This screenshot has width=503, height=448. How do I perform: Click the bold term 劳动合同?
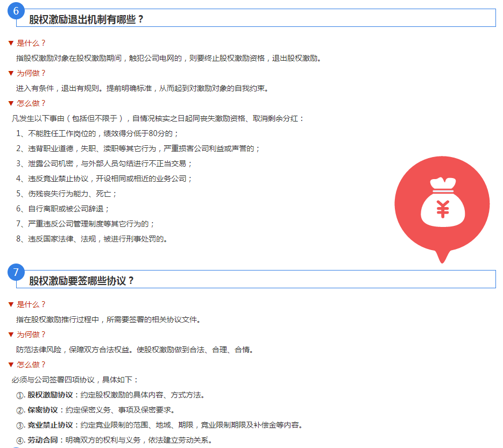[x=42, y=440]
